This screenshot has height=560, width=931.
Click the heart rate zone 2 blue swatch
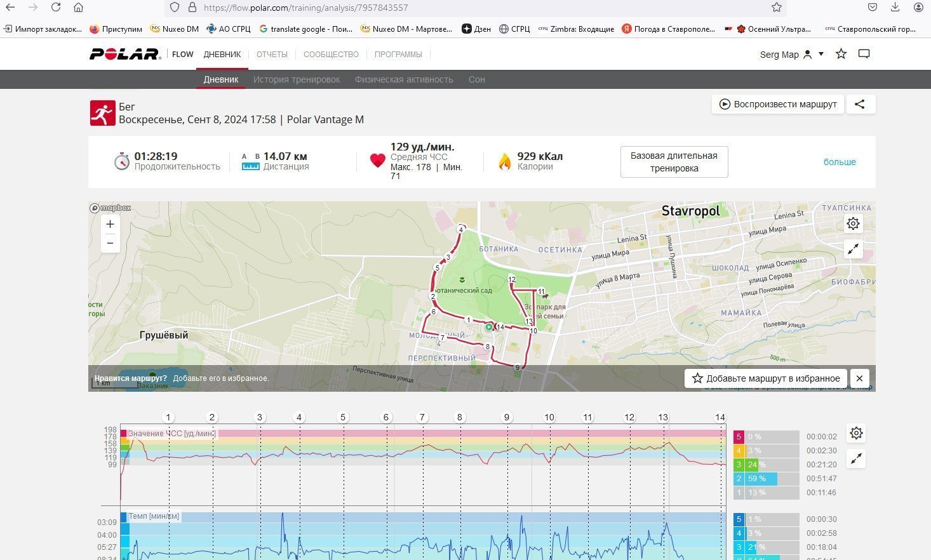click(x=739, y=479)
